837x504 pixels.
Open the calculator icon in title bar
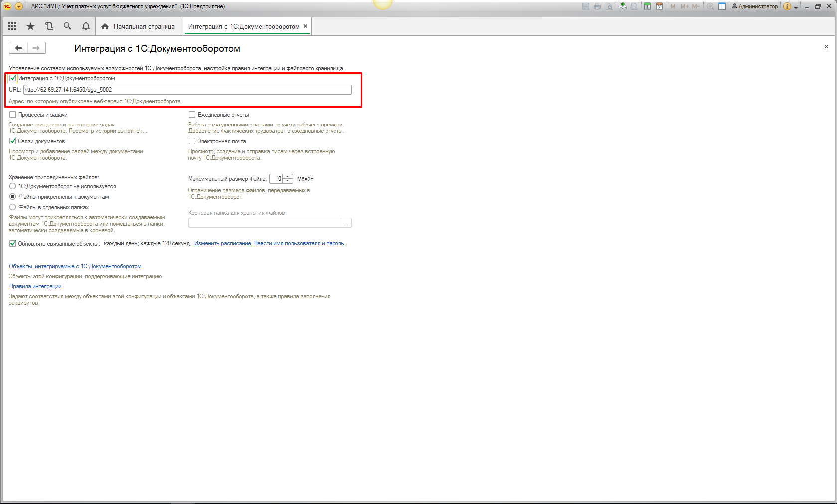point(647,6)
